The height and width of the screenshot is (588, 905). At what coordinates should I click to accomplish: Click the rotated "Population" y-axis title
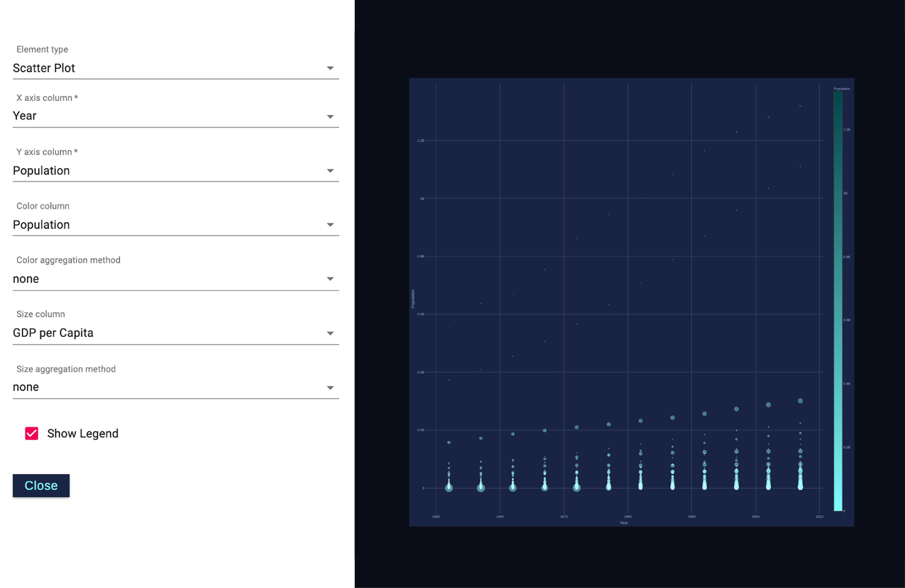coord(413,299)
